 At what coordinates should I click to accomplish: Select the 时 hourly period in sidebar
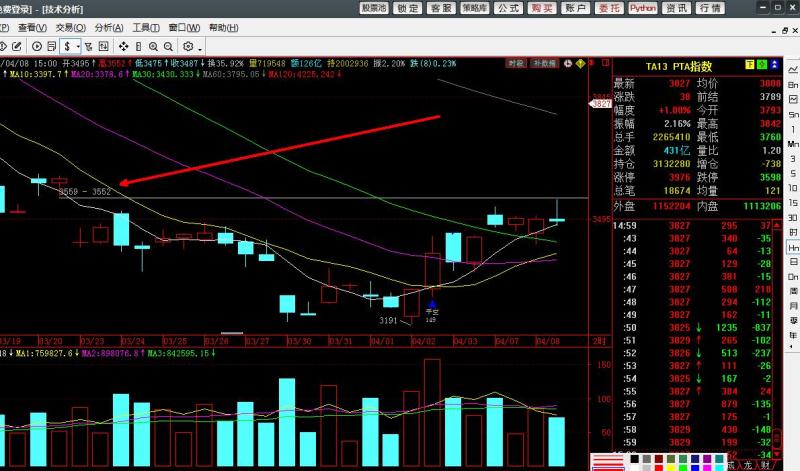(793, 233)
